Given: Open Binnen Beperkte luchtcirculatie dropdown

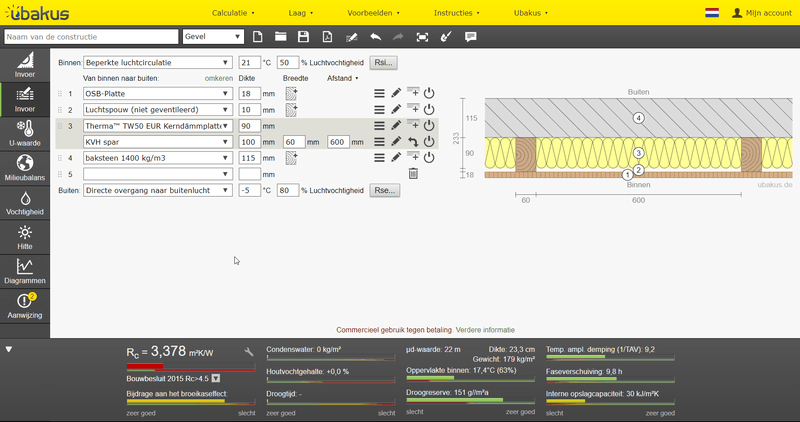Looking at the screenshot, I should [158, 63].
